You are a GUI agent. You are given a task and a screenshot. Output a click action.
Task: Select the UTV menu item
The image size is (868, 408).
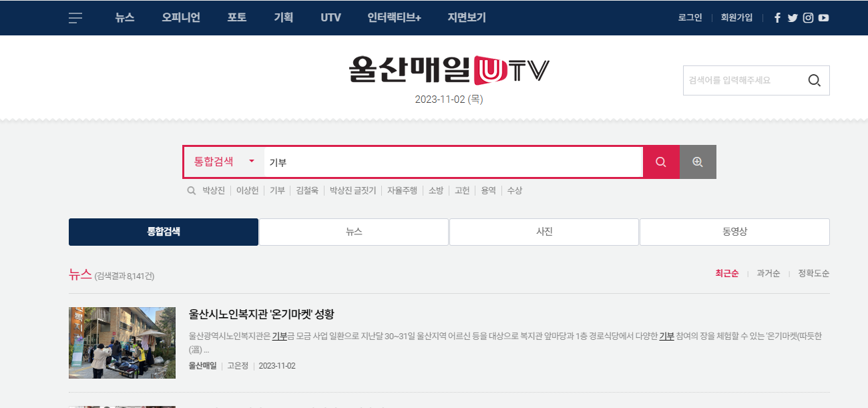(x=331, y=18)
